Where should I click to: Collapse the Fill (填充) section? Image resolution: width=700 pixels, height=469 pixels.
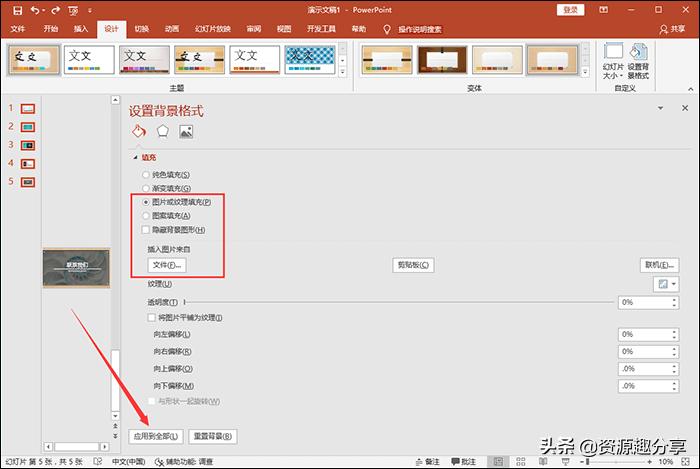pos(135,158)
